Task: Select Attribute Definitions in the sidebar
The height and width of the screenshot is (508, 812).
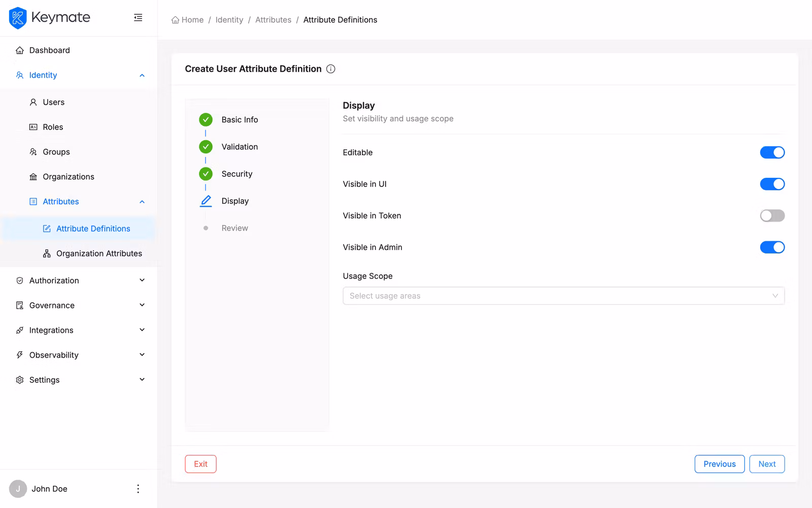Action: [x=93, y=228]
